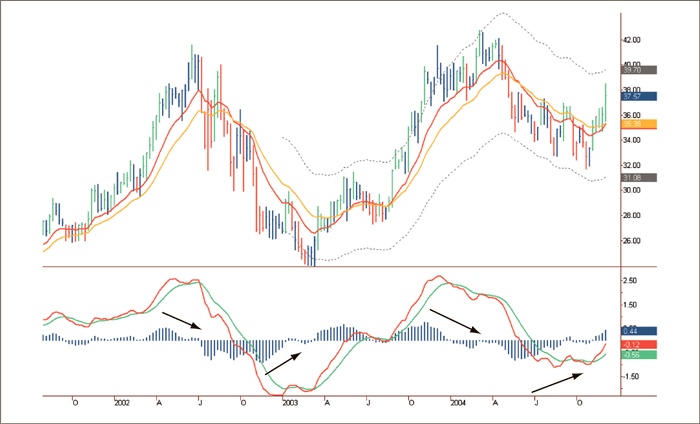
Task: Click the 30.00 price axis label
Action: coord(632,190)
